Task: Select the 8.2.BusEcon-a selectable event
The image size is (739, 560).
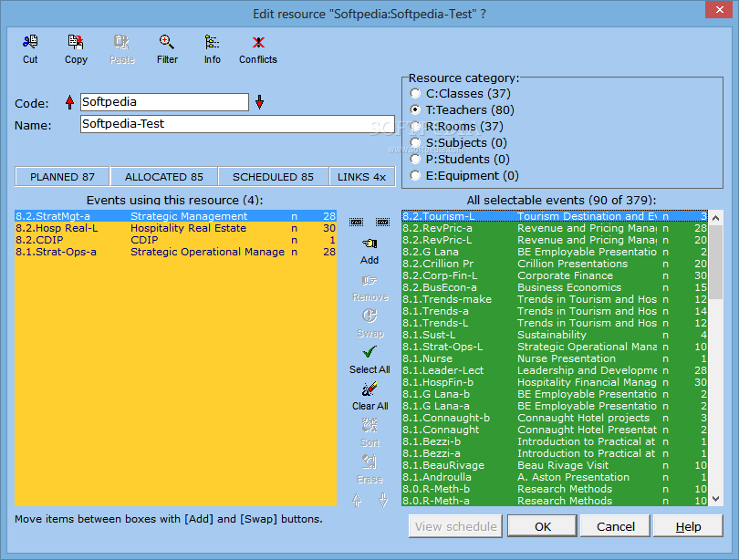Action: 555,287
